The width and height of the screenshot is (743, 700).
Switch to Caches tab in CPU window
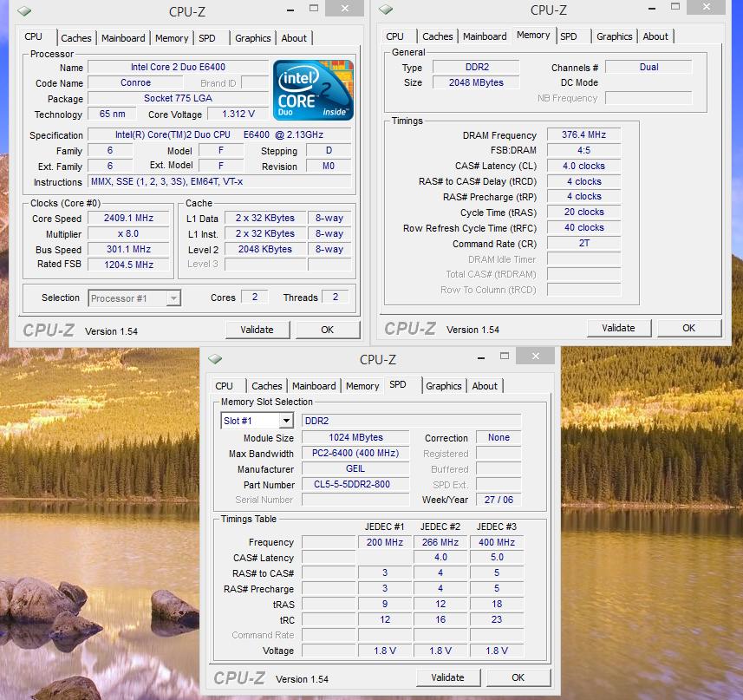point(75,38)
